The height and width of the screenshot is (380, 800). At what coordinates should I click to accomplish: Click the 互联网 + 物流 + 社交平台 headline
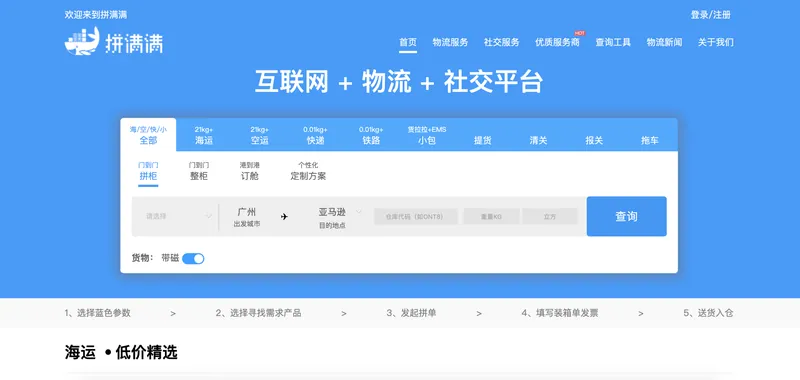click(398, 82)
